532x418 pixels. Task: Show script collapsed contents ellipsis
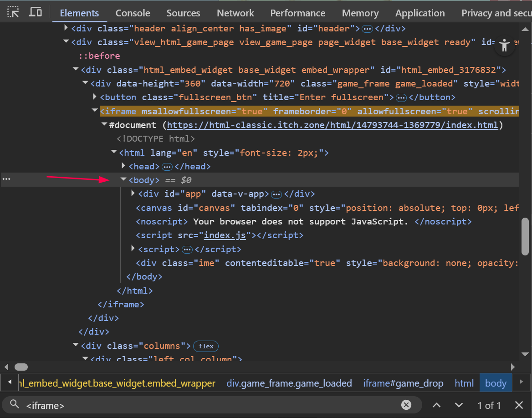click(187, 250)
